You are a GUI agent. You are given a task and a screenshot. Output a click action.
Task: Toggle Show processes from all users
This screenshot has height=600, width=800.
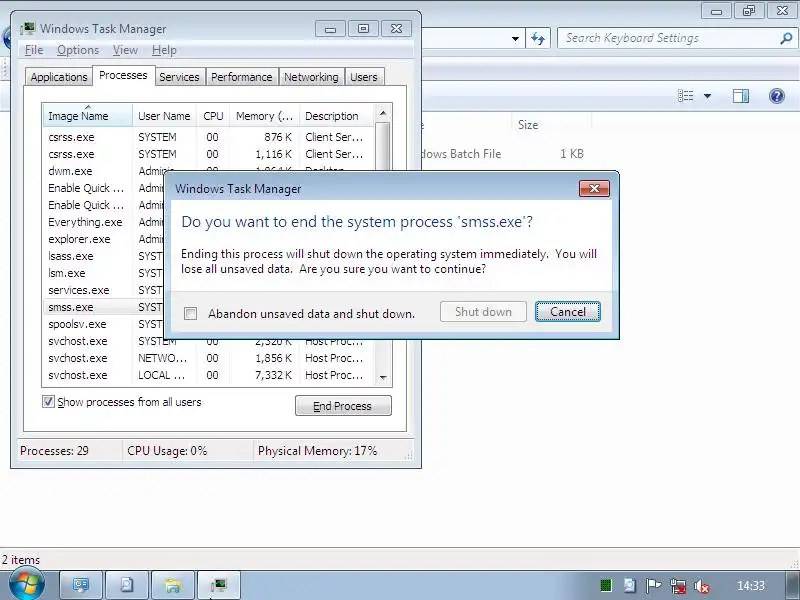[x=48, y=402]
